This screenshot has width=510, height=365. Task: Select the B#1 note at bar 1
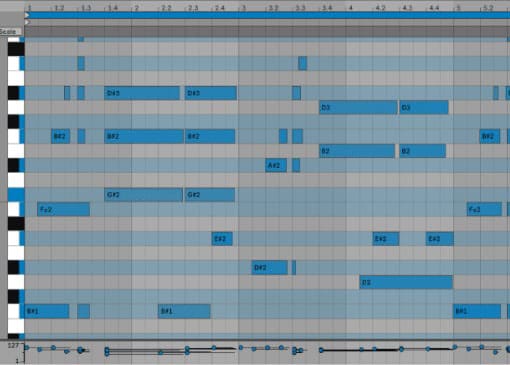(47, 311)
